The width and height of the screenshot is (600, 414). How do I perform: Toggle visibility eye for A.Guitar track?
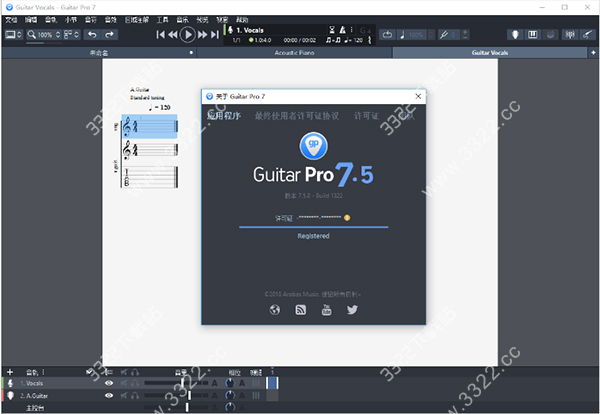coord(109,396)
